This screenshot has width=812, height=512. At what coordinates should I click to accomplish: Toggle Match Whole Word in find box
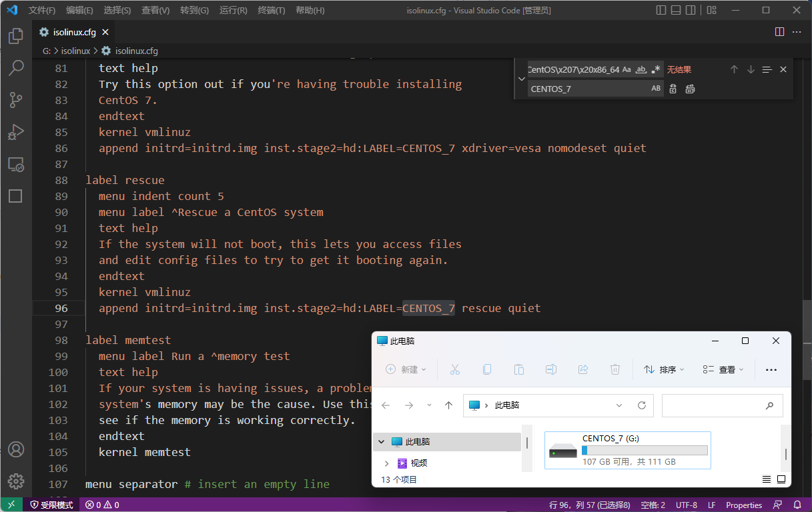[641, 69]
